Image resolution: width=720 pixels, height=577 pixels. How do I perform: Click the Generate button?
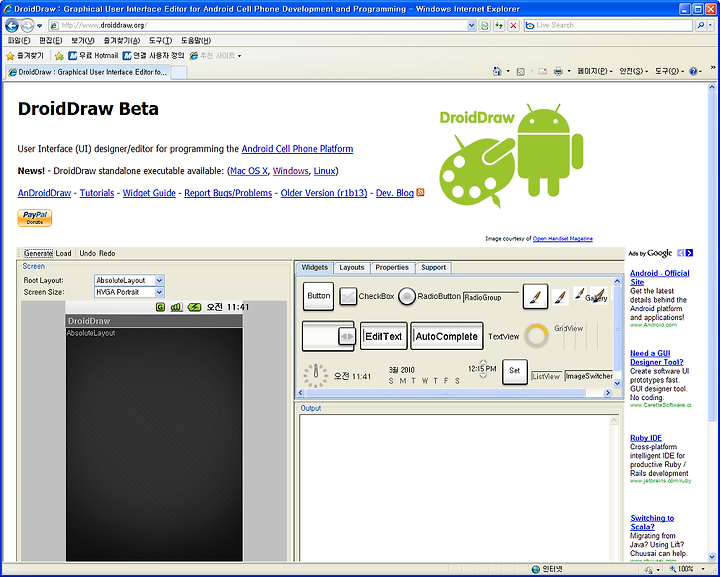(38, 253)
